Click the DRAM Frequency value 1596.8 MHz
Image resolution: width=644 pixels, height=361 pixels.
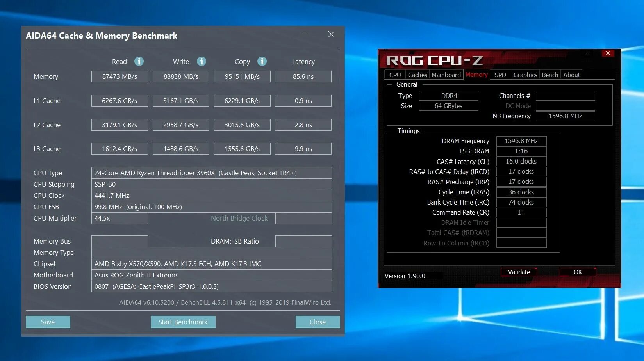click(521, 141)
